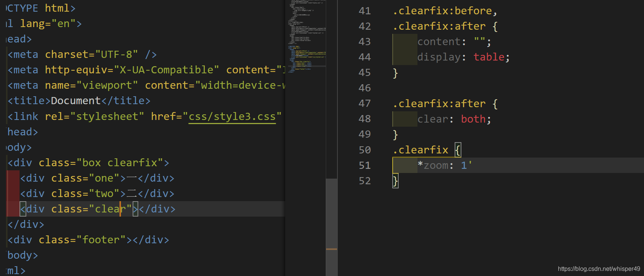
Task: Click the .clearfix:after selector on line 42
Action: [439, 26]
